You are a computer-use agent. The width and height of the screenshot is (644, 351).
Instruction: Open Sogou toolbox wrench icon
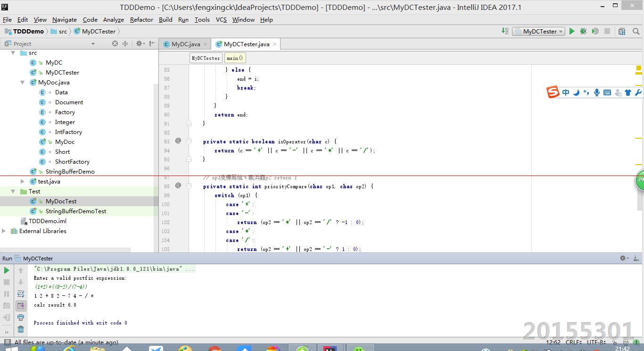pyautogui.click(x=638, y=92)
